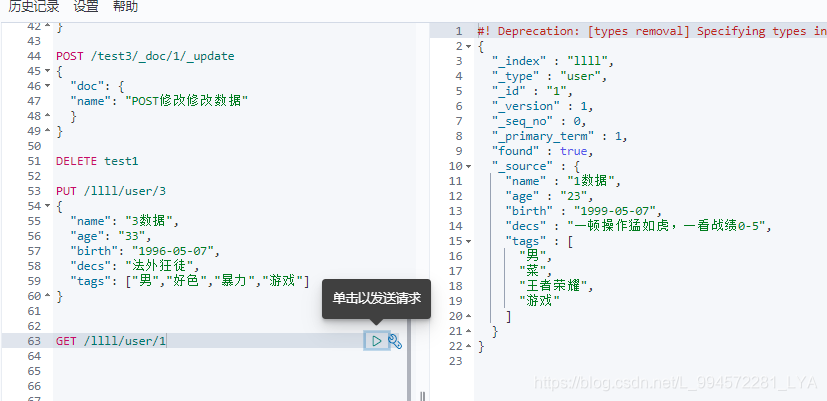This screenshot has width=827, height=401.
Task: Toggle fold arrow at editor line 42
Action: (47, 26)
